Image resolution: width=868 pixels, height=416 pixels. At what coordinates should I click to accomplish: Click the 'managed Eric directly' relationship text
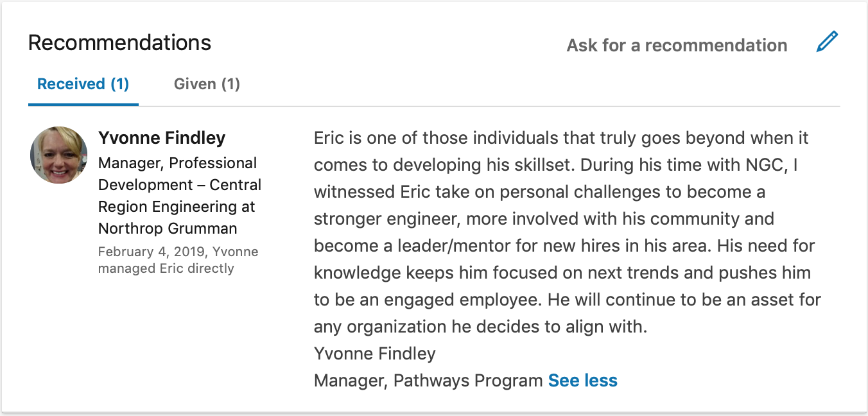[166, 268]
